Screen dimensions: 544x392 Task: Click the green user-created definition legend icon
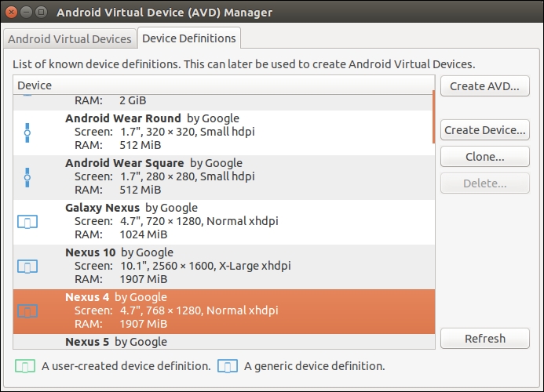[x=26, y=365]
